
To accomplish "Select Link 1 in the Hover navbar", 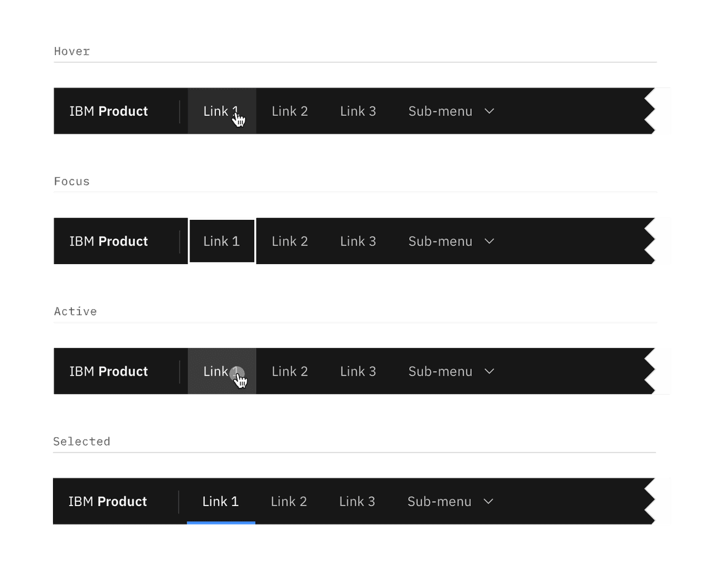I will point(222,111).
